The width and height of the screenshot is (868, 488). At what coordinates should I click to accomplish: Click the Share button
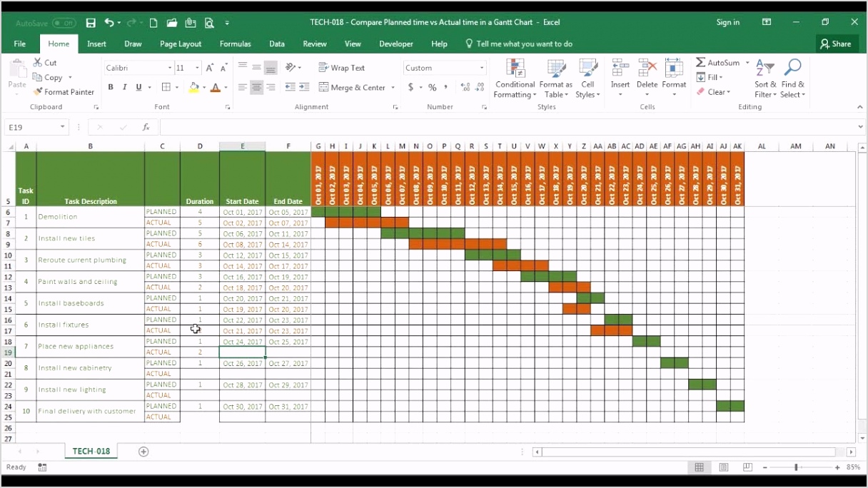click(837, 44)
